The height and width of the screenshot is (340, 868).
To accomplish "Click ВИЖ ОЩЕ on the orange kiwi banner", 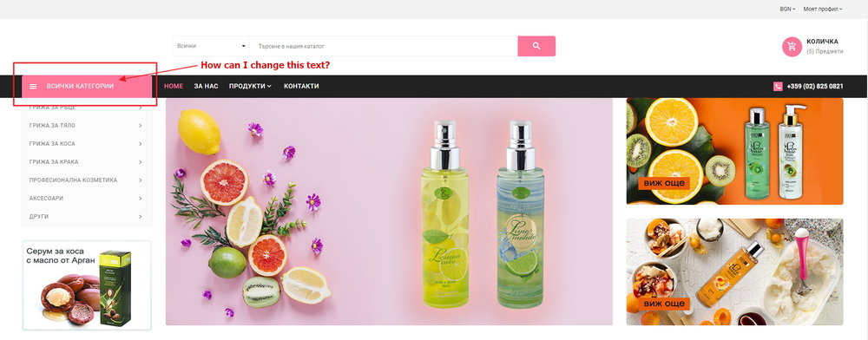I will 664,183.
